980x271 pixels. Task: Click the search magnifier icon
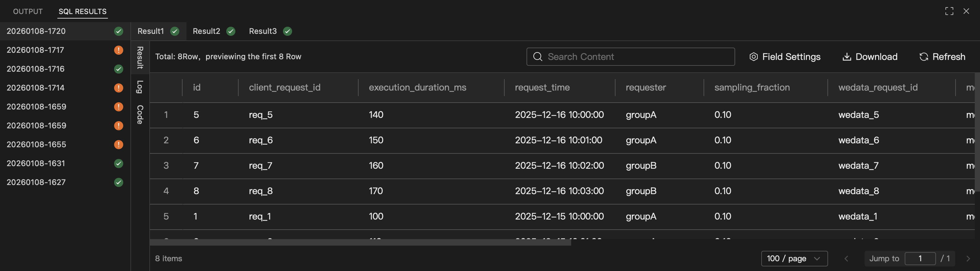(538, 57)
